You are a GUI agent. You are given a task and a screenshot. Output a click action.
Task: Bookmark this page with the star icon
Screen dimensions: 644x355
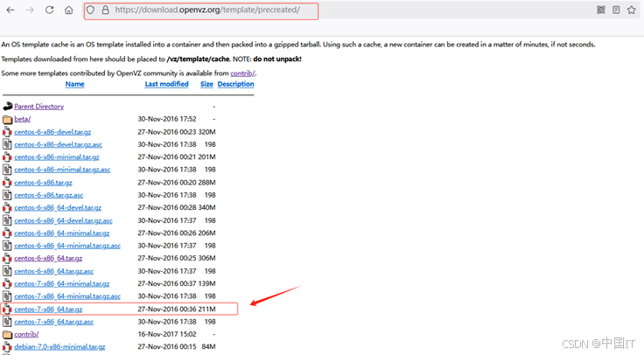pos(631,10)
